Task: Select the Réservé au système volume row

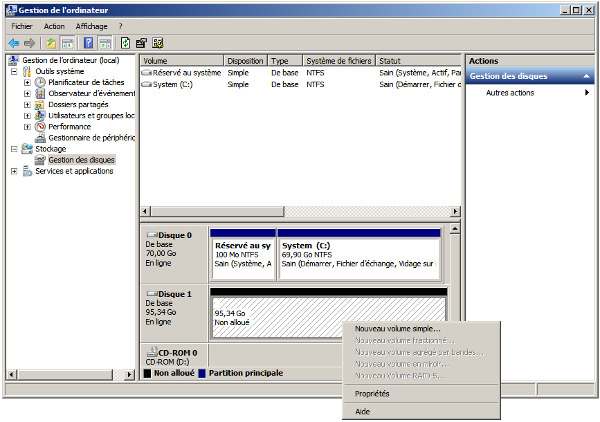Action: (x=301, y=73)
